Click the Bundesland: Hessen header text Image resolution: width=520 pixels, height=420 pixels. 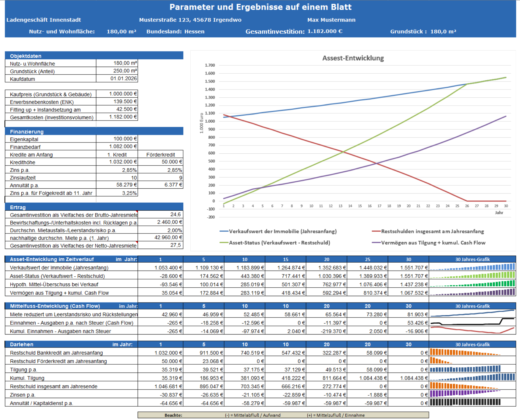(x=175, y=32)
